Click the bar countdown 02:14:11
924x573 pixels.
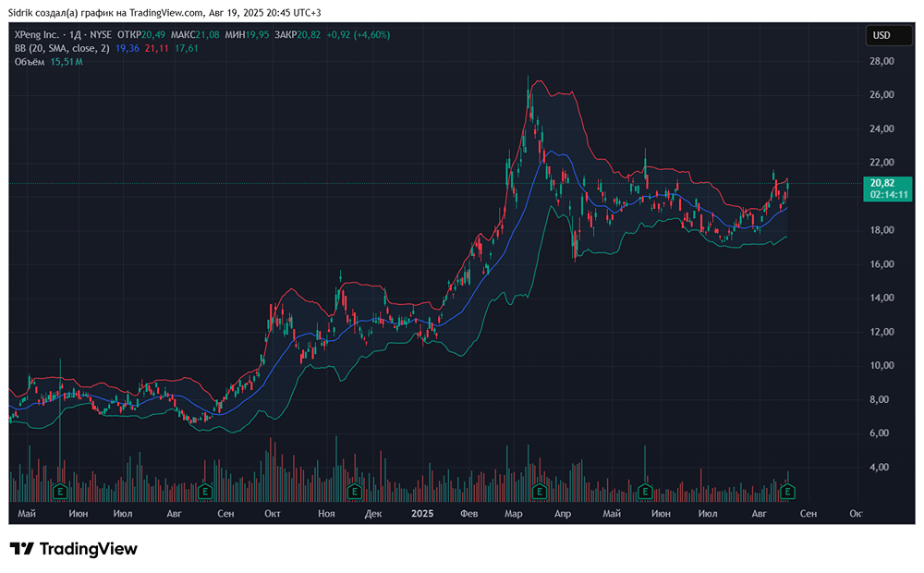tap(889, 194)
